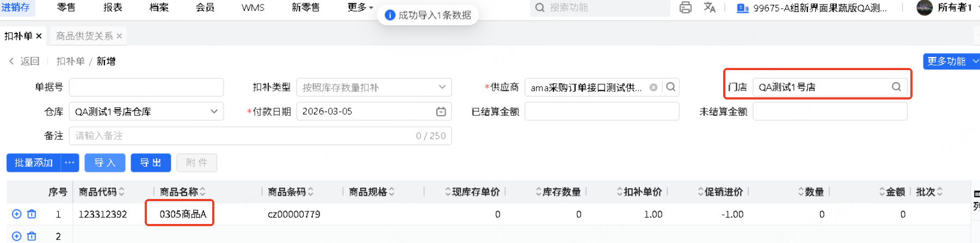Switch to the 商品供货关系 tab

[84, 36]
